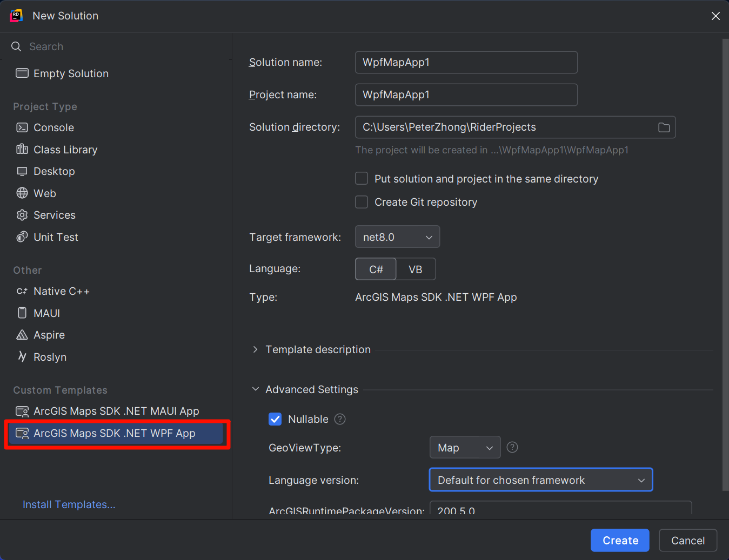Click the Console project type icon
This screenshot has width=729, height=560.
[x=22, y=127]
